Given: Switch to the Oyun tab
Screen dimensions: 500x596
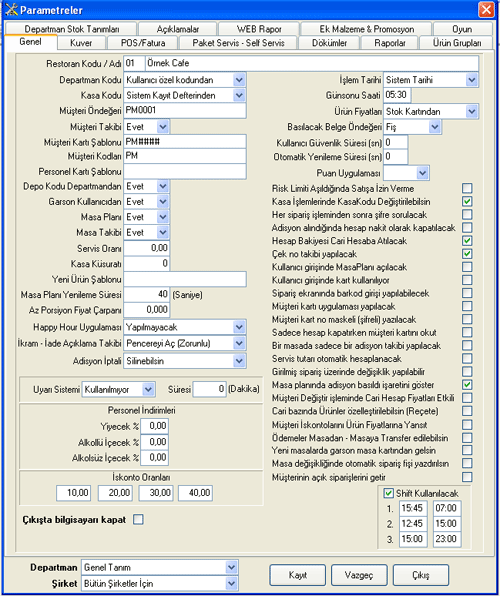Looking at the screenshot, I should (x=462, y=29).
